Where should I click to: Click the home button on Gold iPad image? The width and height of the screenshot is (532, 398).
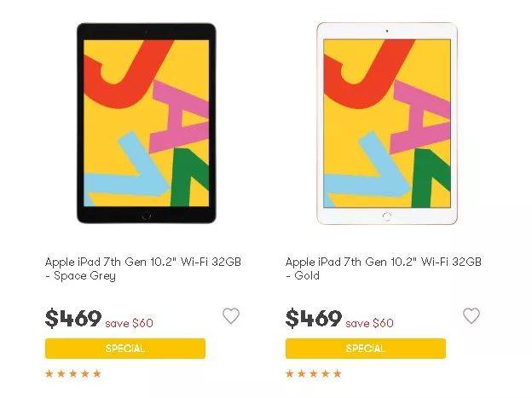pyautogui.click(x=387, y=216)
